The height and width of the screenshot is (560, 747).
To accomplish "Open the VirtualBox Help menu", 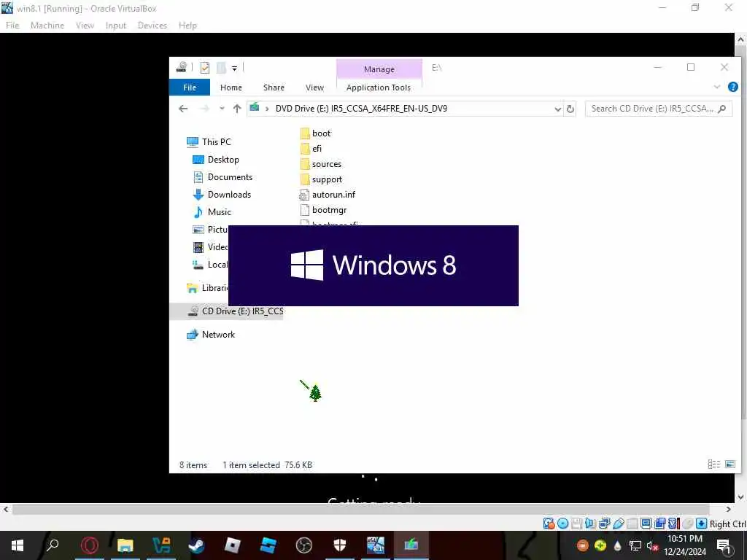I will pyautogui.click(x=187, y=26).
